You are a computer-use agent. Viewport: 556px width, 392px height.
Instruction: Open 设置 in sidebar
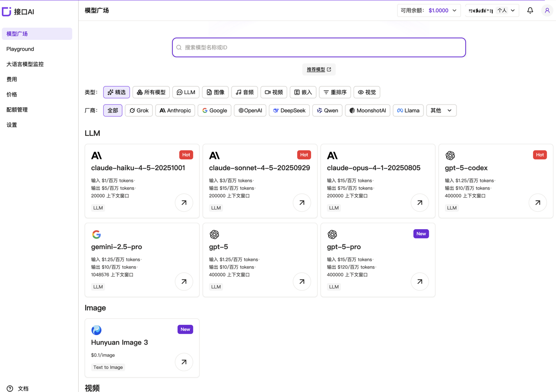[37, 125]
